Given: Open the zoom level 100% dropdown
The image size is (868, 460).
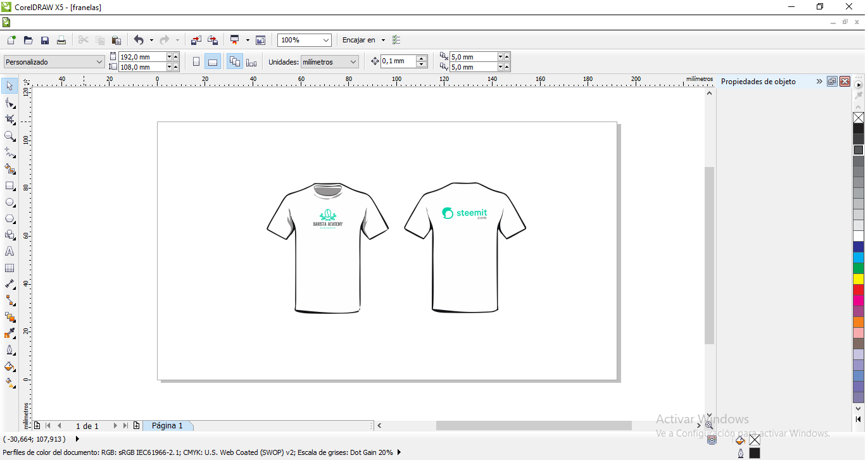Looking at the screenshot, I should (304, 40).
